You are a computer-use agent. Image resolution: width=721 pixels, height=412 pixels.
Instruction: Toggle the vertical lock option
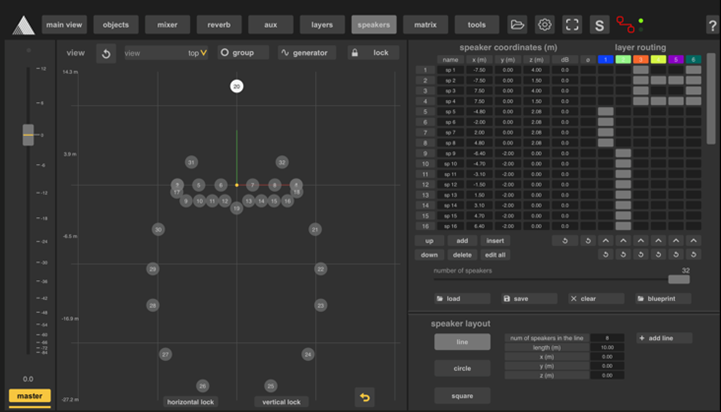point(280,402)
